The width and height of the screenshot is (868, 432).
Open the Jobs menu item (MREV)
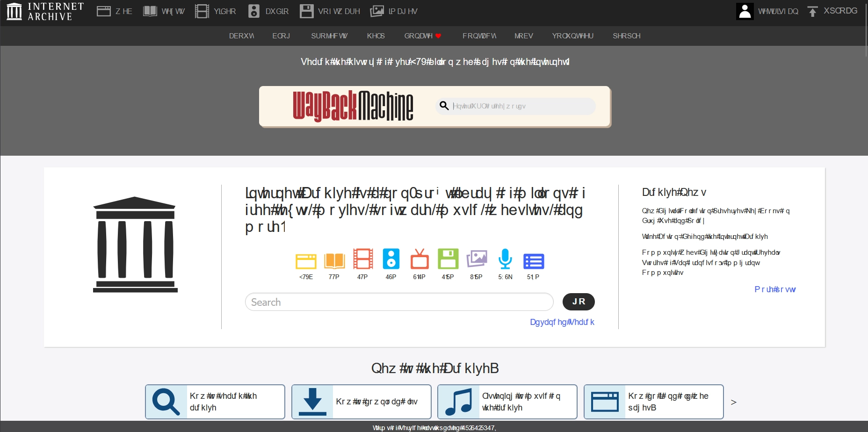(x=523, y=36)
